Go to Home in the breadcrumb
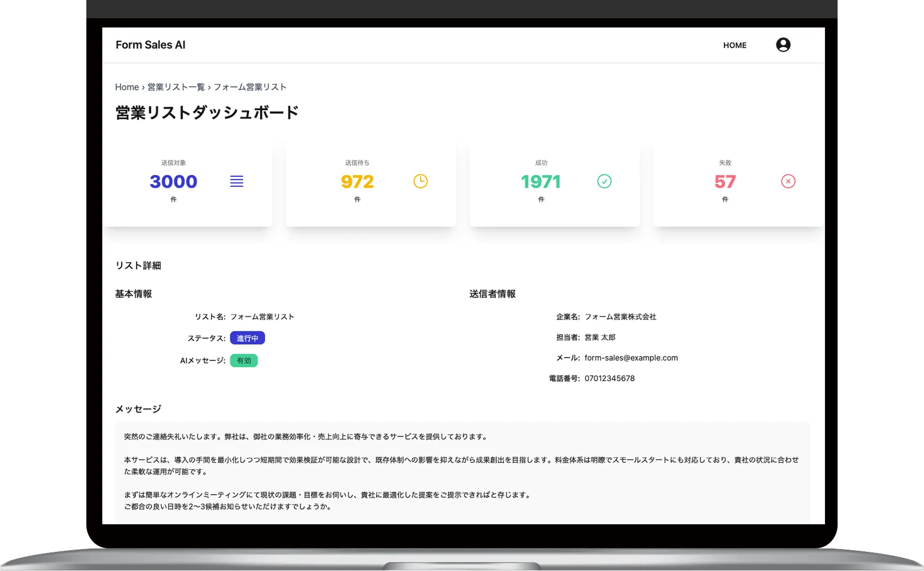Viewport: 924px width, 571px height. [127, 87]
